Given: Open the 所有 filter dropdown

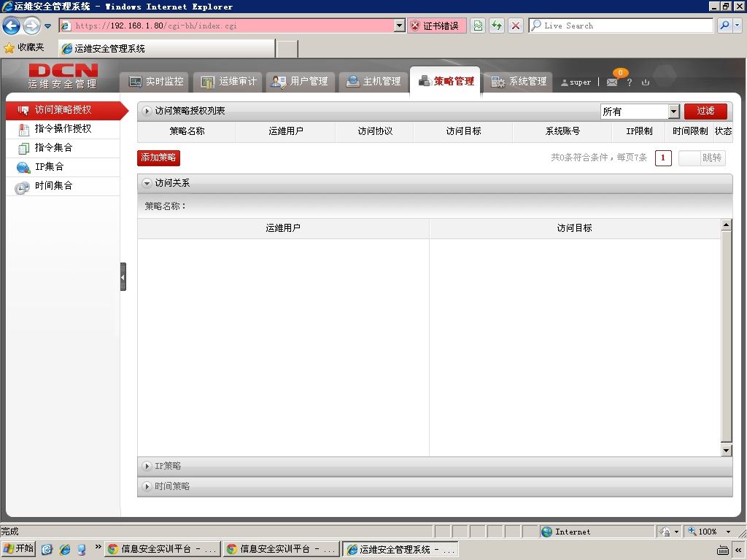Looking at the screenshot, I should [x=639, y=112].
